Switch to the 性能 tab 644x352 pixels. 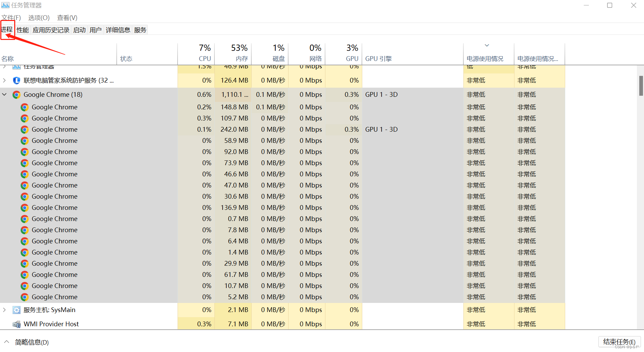23,30
